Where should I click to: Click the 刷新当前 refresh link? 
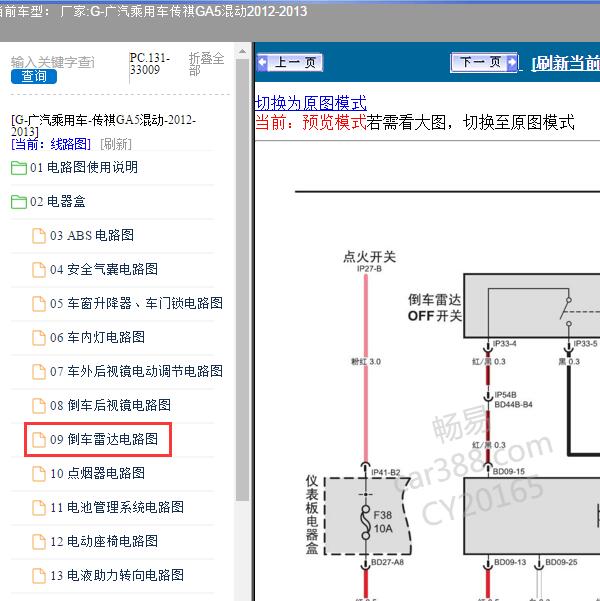(x=565, y=63)
